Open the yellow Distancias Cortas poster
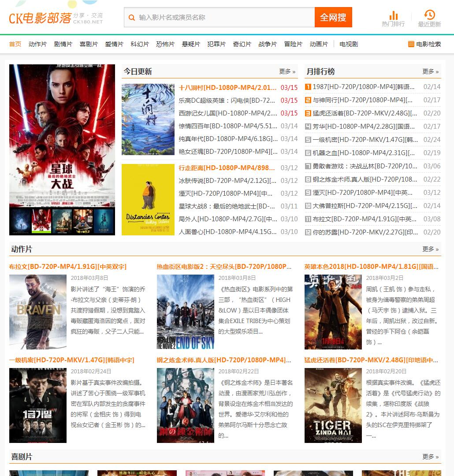454x476 pixels. pyautogui.click(x=148, y=200)
